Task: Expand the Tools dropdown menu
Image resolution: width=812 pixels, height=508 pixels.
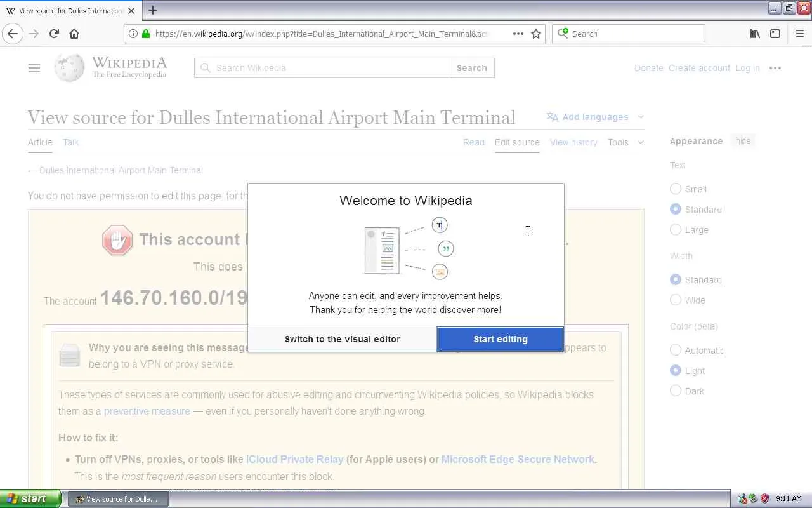Action: click(625, 142)
